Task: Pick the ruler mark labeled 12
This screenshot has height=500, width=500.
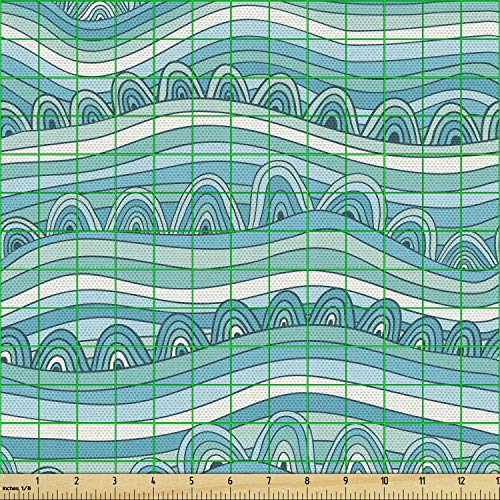Action: [x=461, y=481]
